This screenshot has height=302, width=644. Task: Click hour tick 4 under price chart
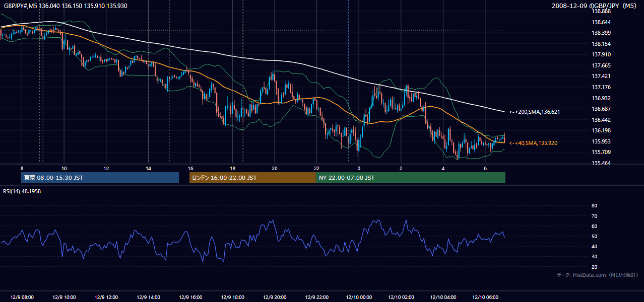(443, 168)
